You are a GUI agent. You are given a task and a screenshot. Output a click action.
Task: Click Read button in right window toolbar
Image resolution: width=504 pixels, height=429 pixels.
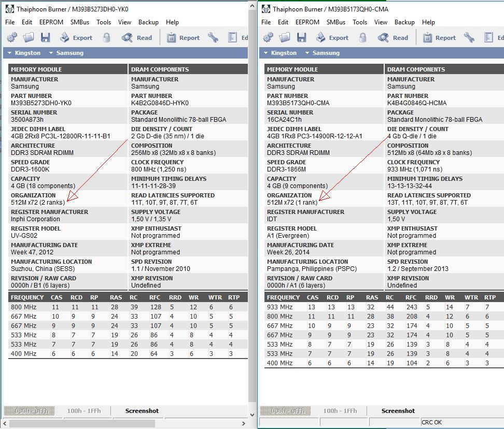coord(393,38)
